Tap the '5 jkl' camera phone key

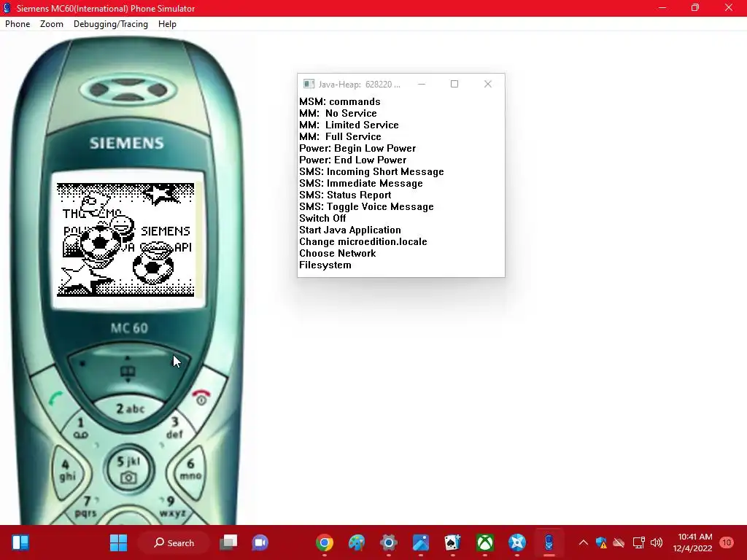[x=128, y=470]
